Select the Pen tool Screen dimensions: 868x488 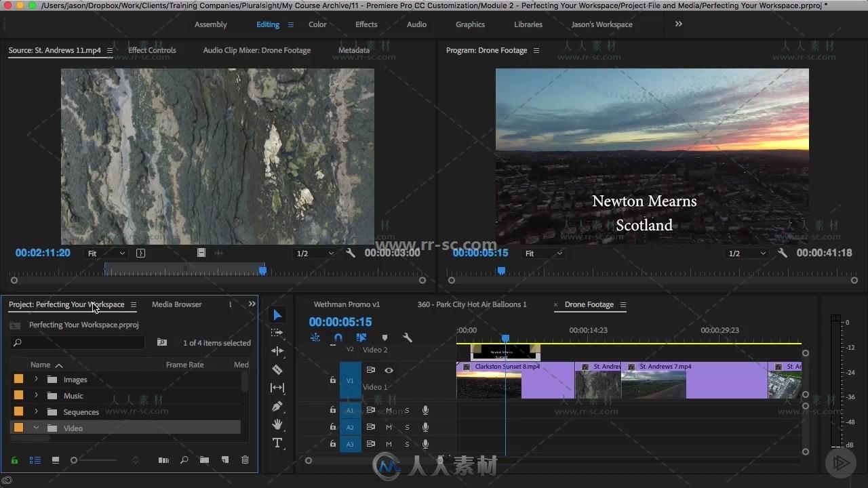[x=277, y=406]
